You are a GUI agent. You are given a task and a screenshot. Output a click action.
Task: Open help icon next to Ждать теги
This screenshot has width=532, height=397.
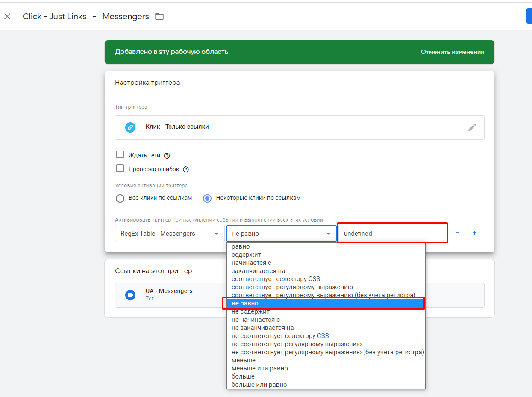[x=167, y=156]
